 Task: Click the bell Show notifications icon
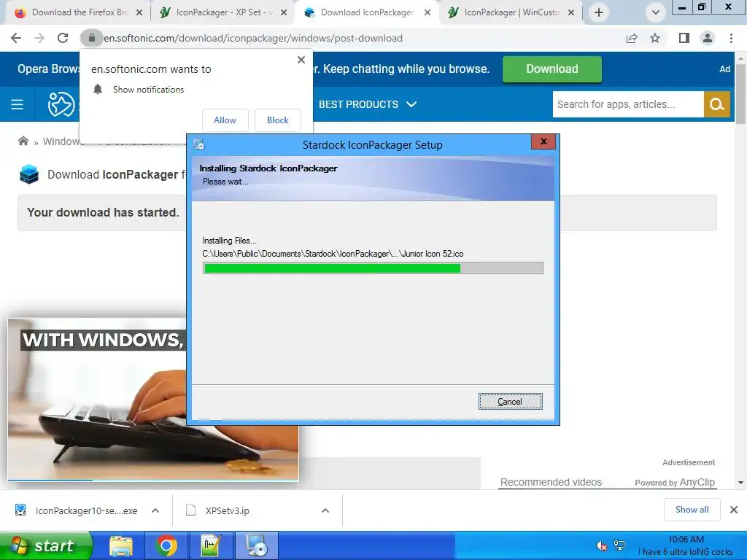pyautogui.click(x=98, y=89)
